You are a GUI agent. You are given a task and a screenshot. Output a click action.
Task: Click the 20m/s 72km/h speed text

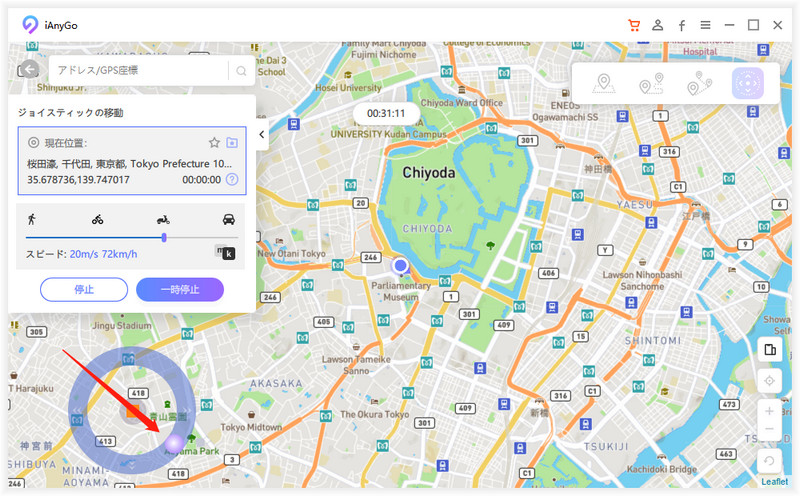(x=104, y=254)
